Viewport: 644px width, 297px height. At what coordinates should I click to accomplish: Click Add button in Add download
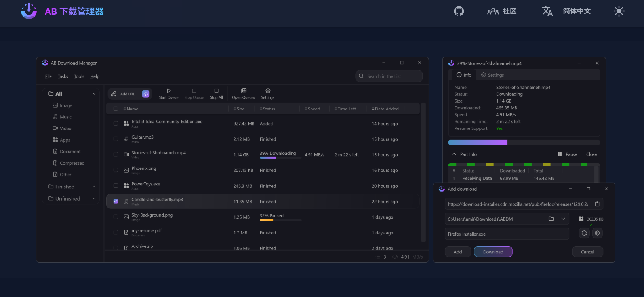tap(458, 252)
